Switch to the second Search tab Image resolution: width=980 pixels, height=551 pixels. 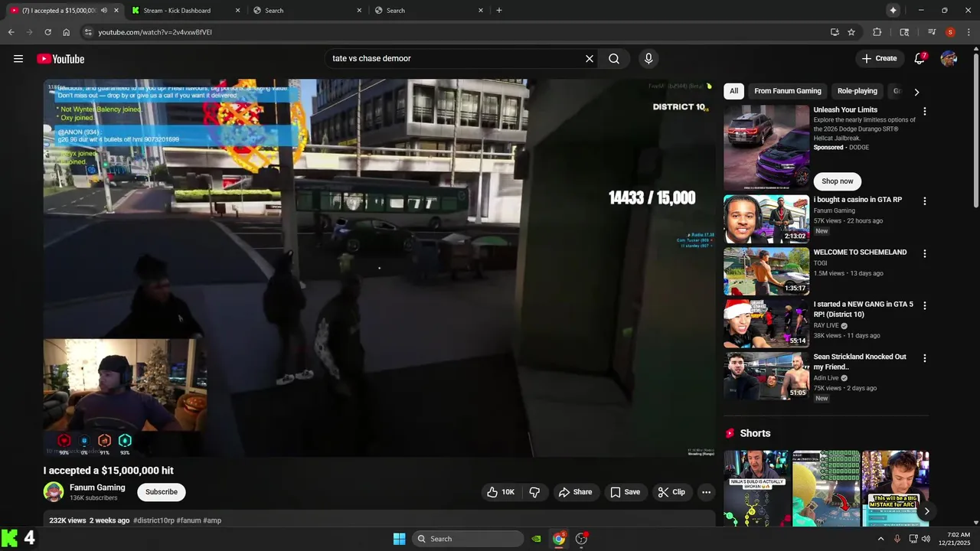tap(429, 10)
